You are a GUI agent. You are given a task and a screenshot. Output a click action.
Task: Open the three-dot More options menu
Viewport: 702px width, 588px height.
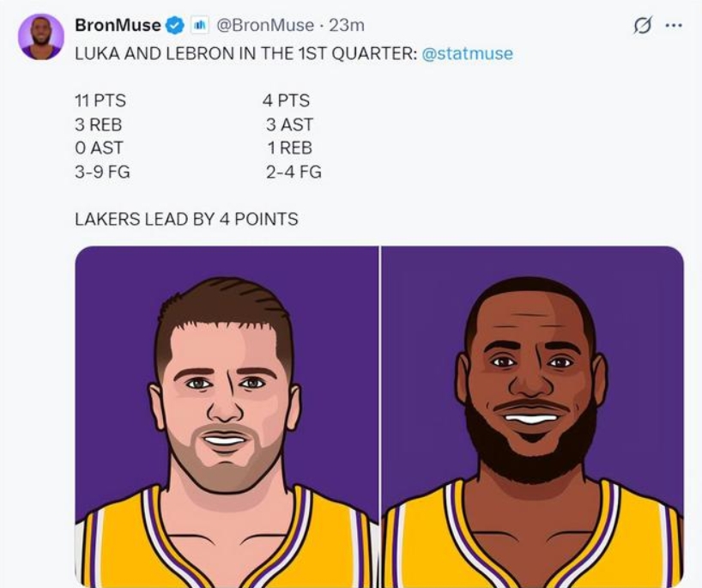pyautogui.click(x=673, y=26)
